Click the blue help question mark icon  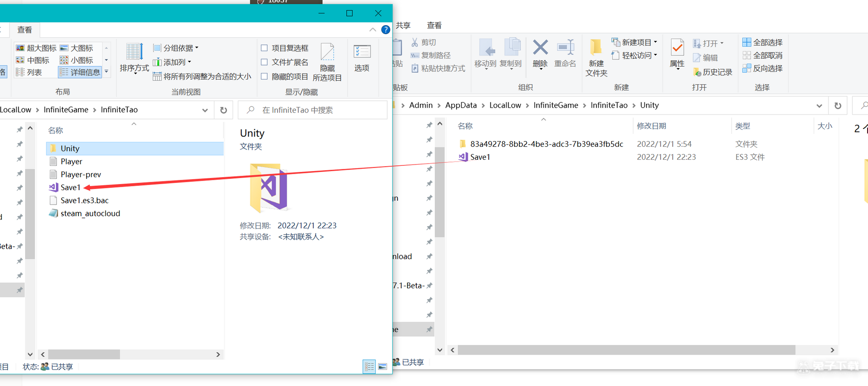coord(385,30)
